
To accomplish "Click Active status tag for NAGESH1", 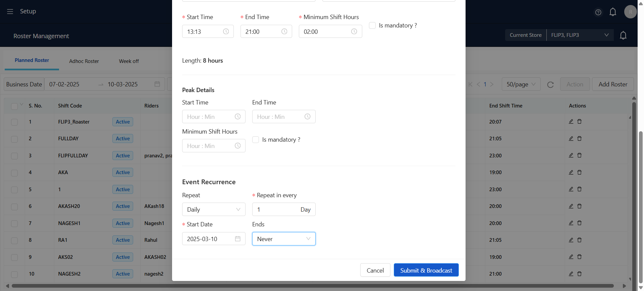I will [x=123, y=223].
